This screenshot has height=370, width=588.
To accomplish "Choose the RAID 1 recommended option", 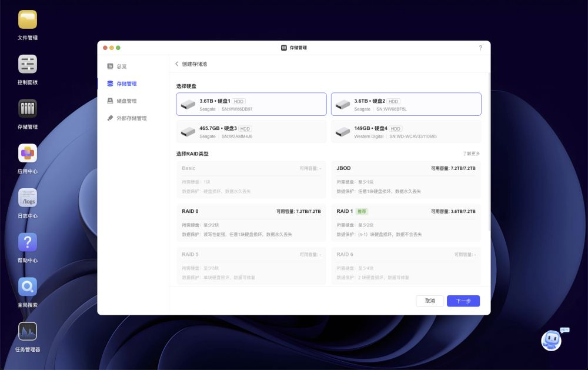I will tap(406, 223).
